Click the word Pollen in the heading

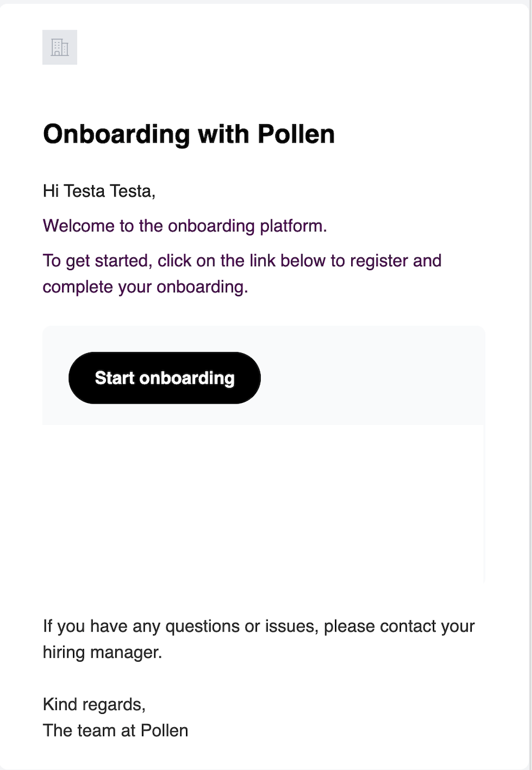(296, 134)
